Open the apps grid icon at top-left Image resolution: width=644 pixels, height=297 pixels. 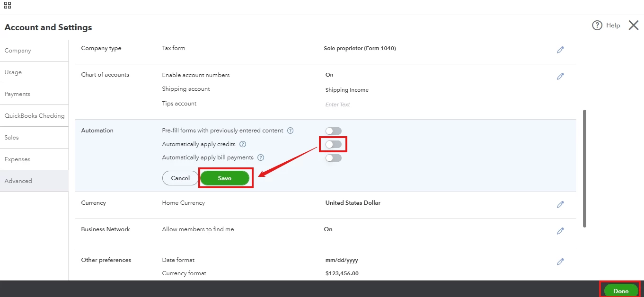(x=8, y=6)
